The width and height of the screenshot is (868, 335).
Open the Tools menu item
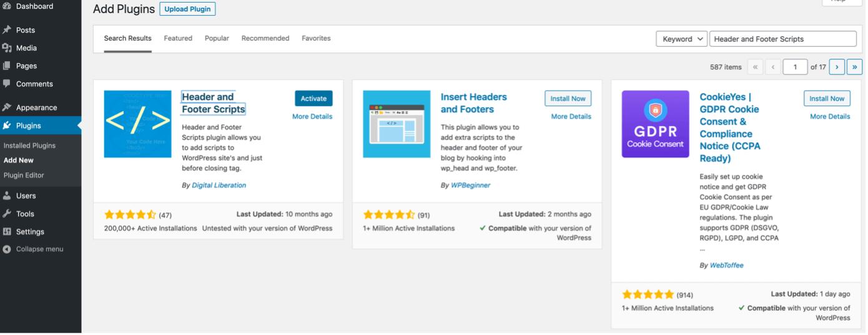pyautogui.click(x=41, y=214)
